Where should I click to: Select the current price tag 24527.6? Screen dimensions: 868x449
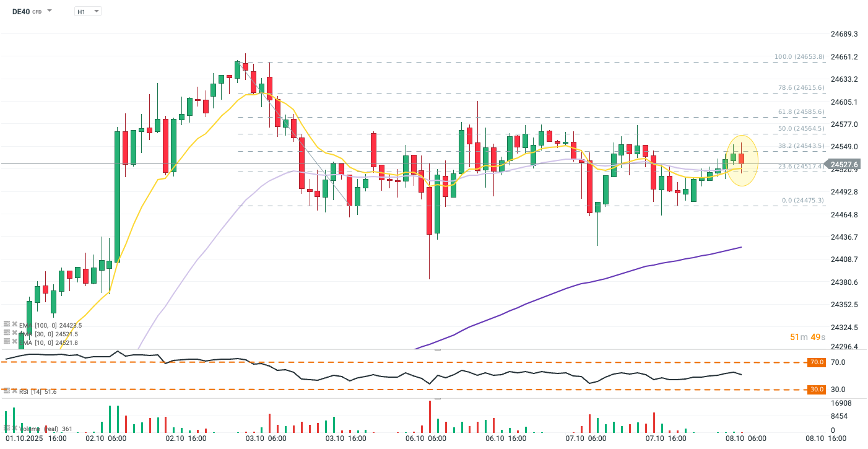[x=844, y=165]
